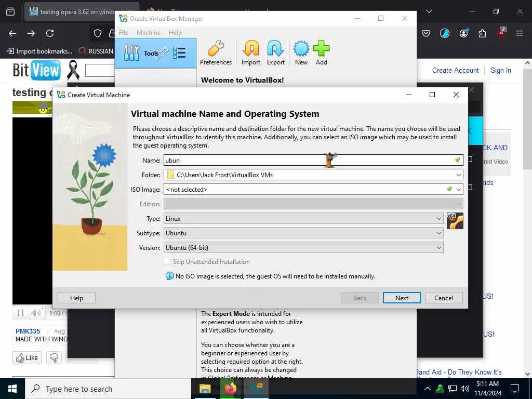Viewport: 532px width, 399px height.
Task: Click the BitView search box
Action: (100, 70)
